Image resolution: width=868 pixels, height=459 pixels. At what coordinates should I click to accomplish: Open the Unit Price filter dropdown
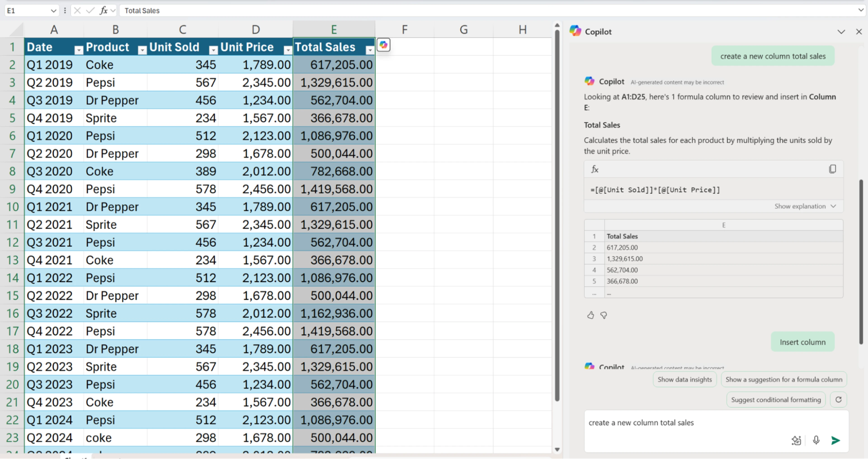288,50
